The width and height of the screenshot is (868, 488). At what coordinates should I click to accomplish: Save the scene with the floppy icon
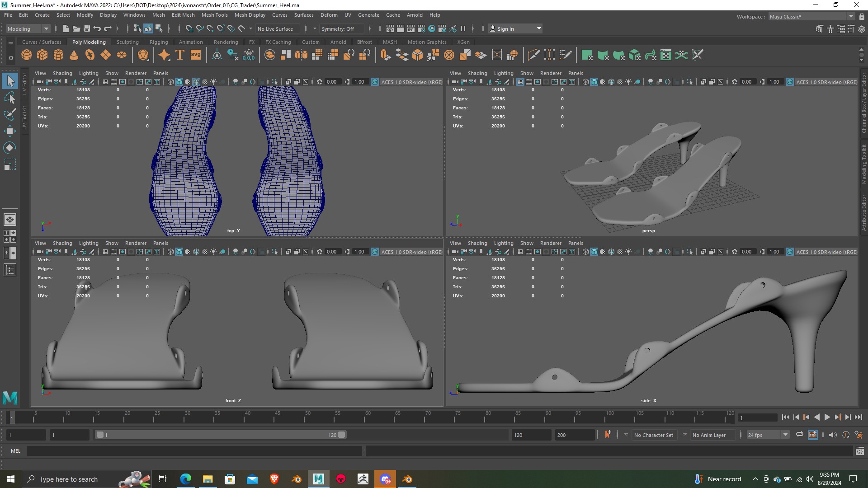pos(87,28)
